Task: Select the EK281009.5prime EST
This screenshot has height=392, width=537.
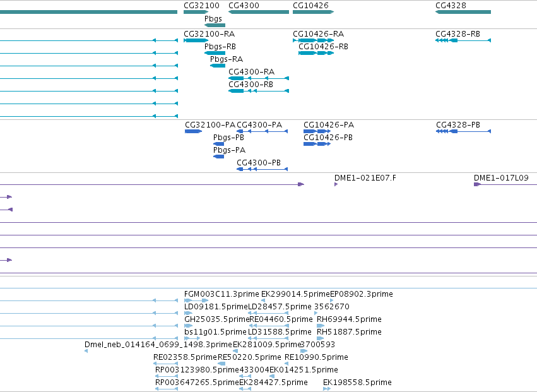Action: point(235,351)
